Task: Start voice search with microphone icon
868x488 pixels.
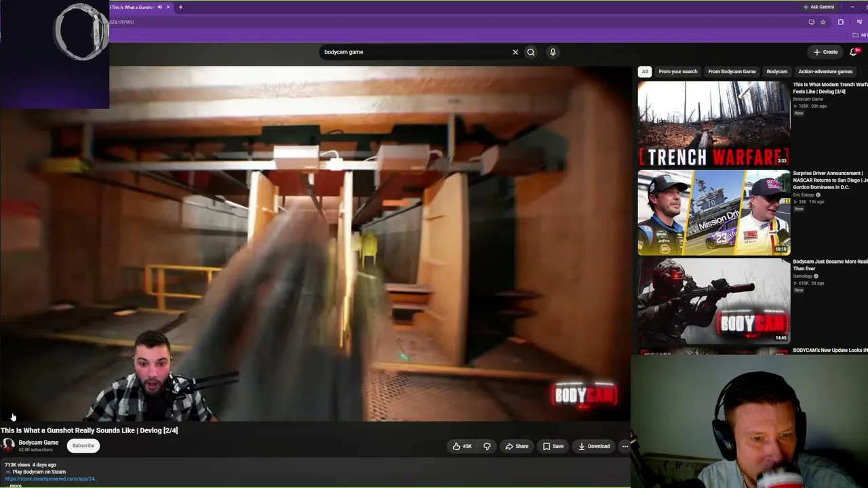Action: point(553,52)
